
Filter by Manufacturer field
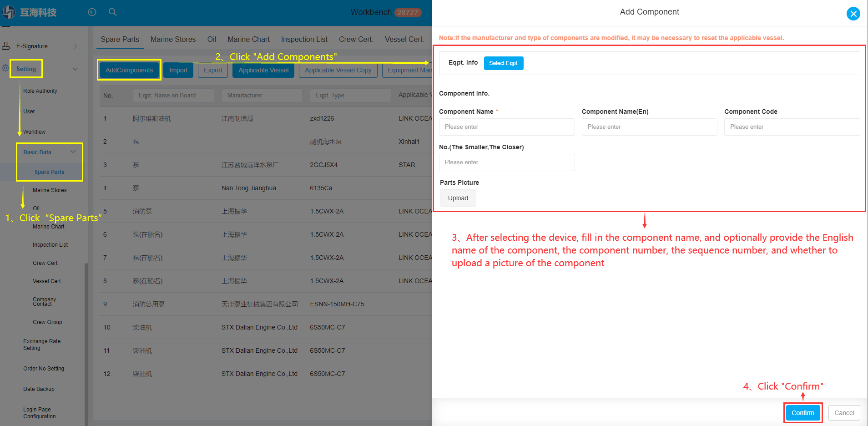coord(262,96)
